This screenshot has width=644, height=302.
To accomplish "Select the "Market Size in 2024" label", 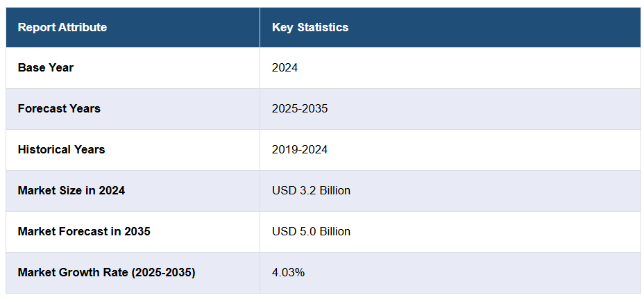I will point(71,190).
